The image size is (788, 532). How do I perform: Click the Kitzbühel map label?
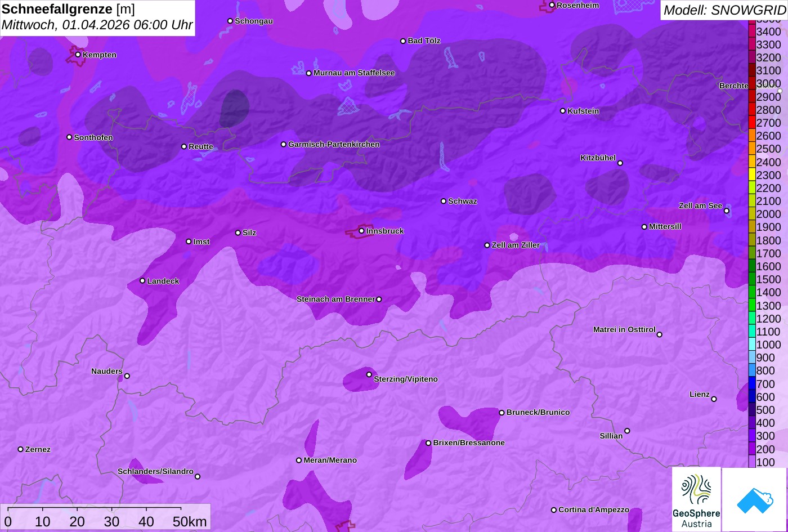coord(598,158)
